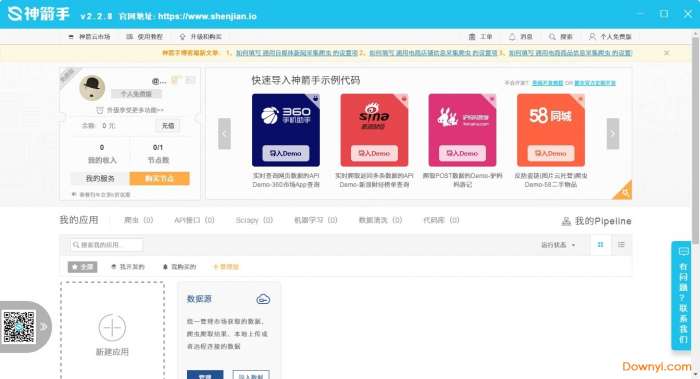
Task: Click 导入数据 button on 数据源 card
Action: click(251, 375)
